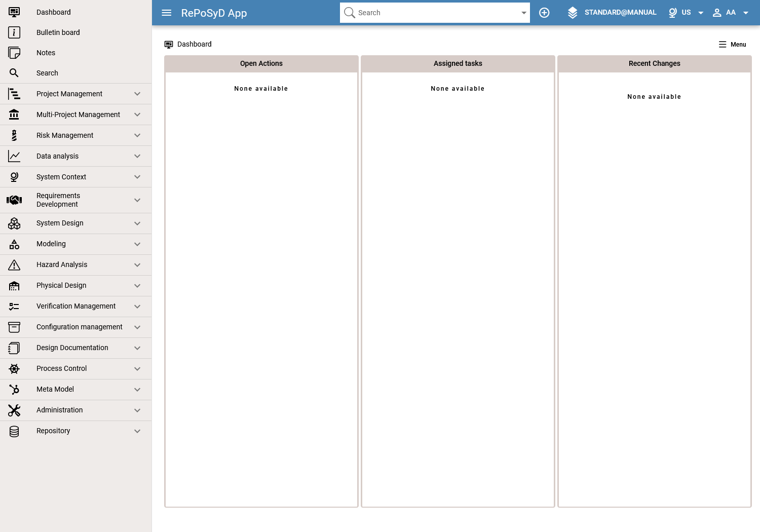
Task: Click the Meta Model hub icon
Action: pos(14,389)
